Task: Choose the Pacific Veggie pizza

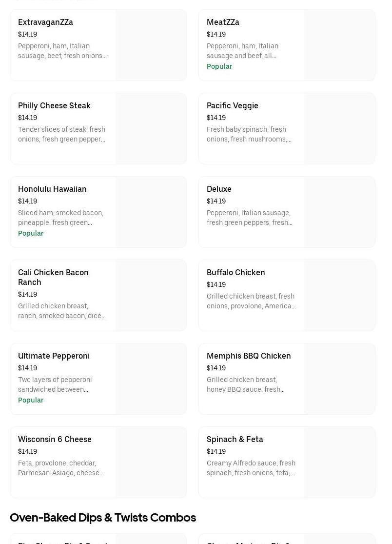Action: (x=233, y=105)
